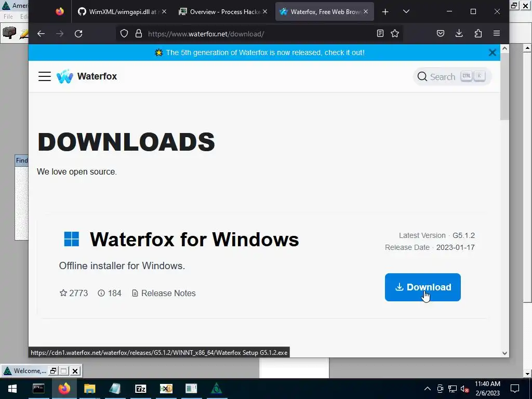Open Command Prompt from taskbar

click(38, 389)
